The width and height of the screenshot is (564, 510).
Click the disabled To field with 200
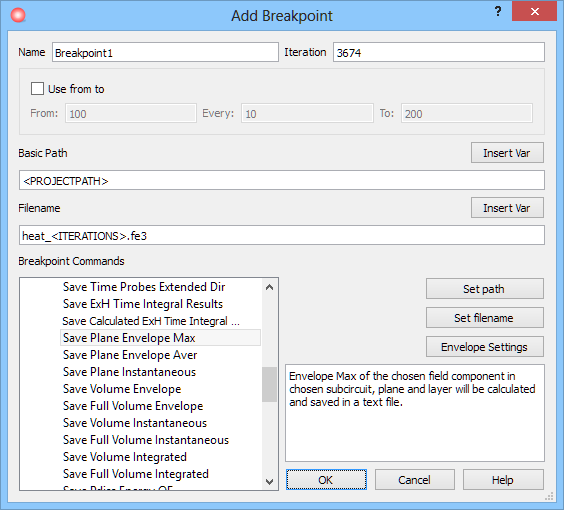click(x=467, y=114)
